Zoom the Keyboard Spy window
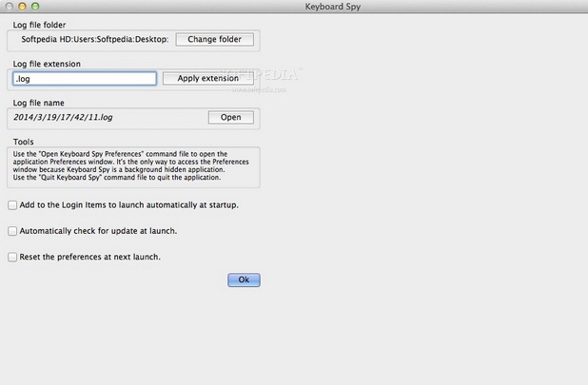The width and height of the screenshot is (588, 385). [x=35, y=7]
